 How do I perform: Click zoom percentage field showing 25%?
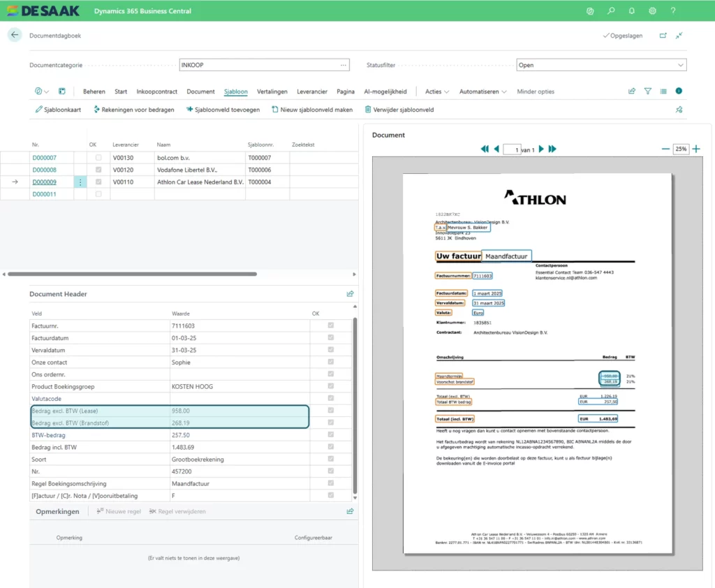tap(681, 149)
